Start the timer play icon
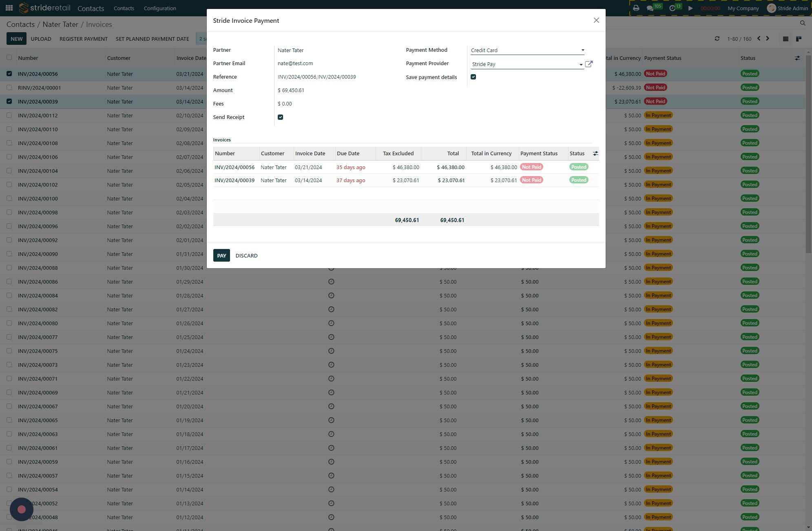 (690, 8)
